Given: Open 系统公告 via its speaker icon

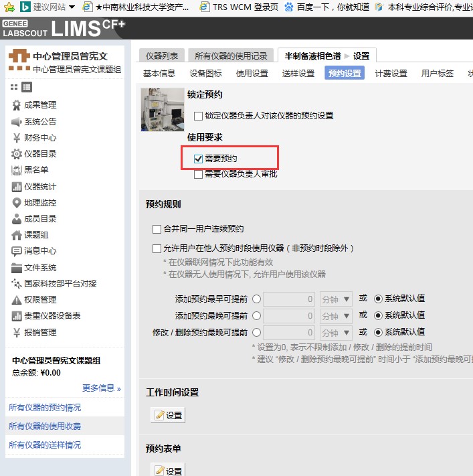Looking at the screenshot, I should (x=17, y=122).
